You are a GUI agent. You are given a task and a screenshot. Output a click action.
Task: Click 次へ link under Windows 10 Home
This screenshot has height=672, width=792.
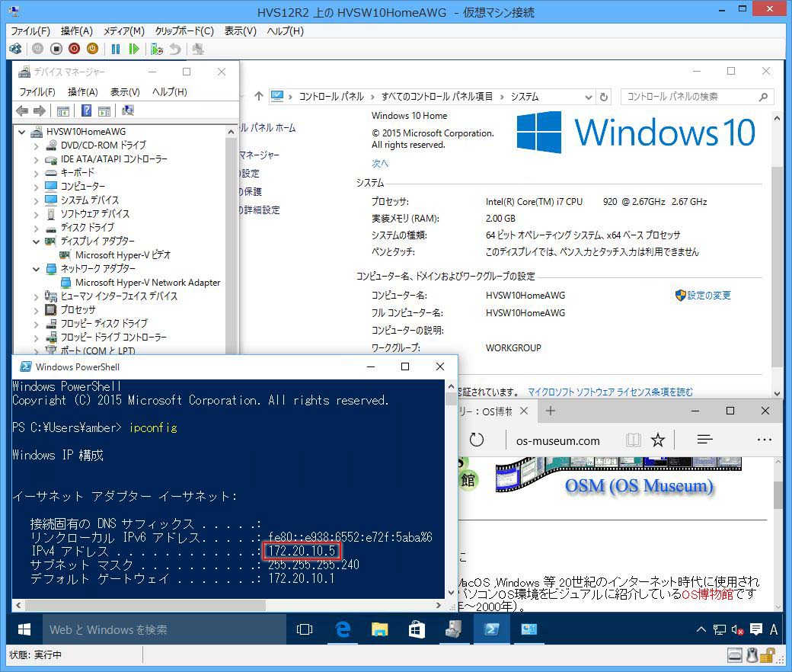coord(380,163)
